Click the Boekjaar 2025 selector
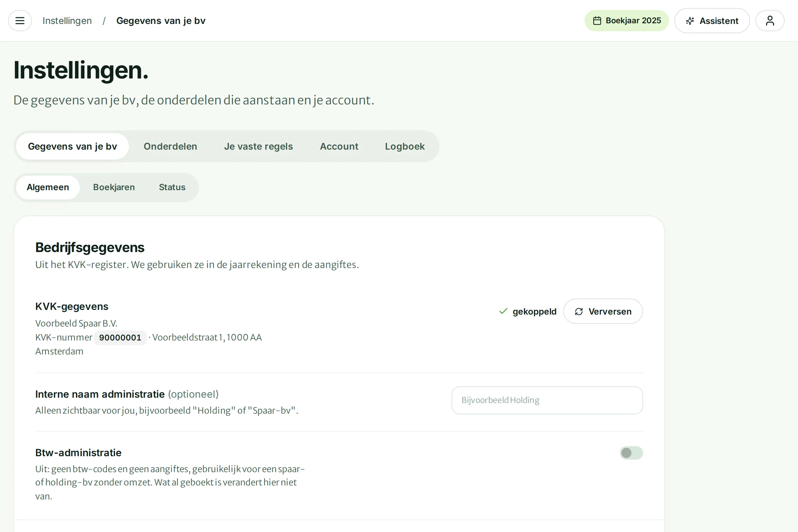 click(626, 21)
